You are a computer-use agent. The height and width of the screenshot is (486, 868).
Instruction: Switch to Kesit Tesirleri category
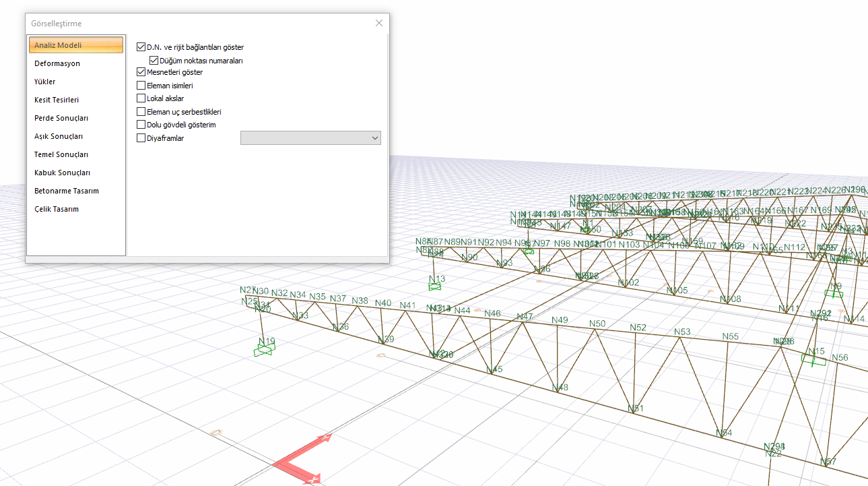(57, 100)
